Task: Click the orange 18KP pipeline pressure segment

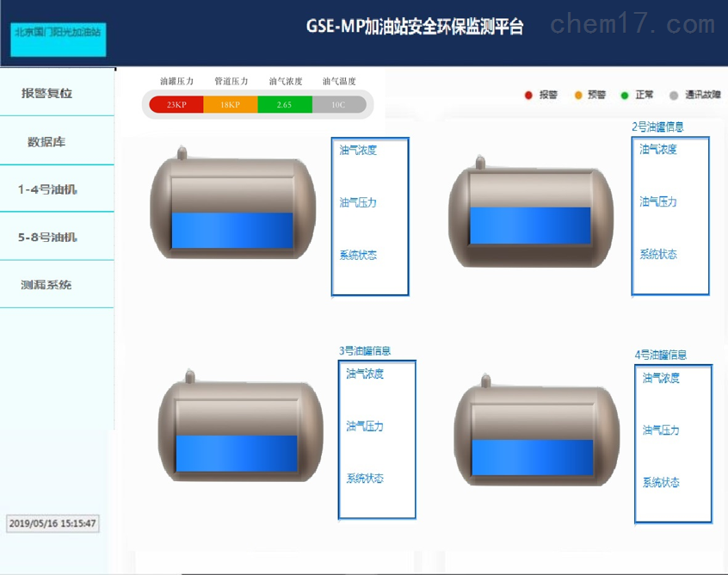Action: point(231,104)
